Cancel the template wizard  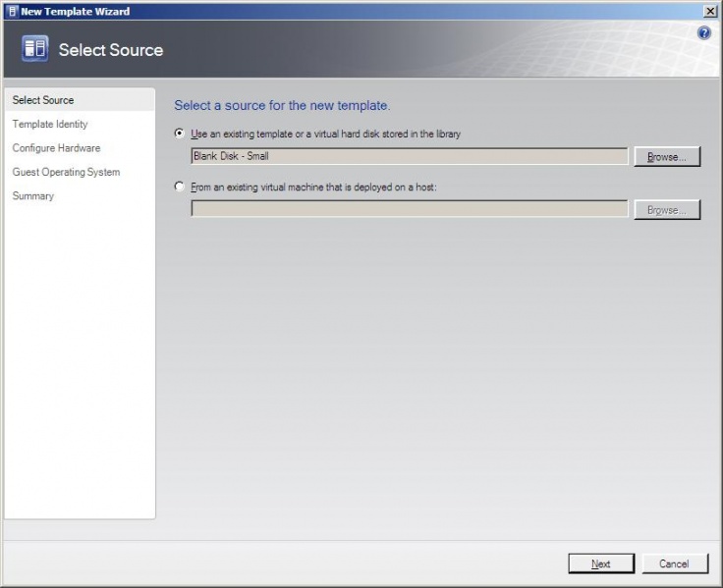coord(674,563)
